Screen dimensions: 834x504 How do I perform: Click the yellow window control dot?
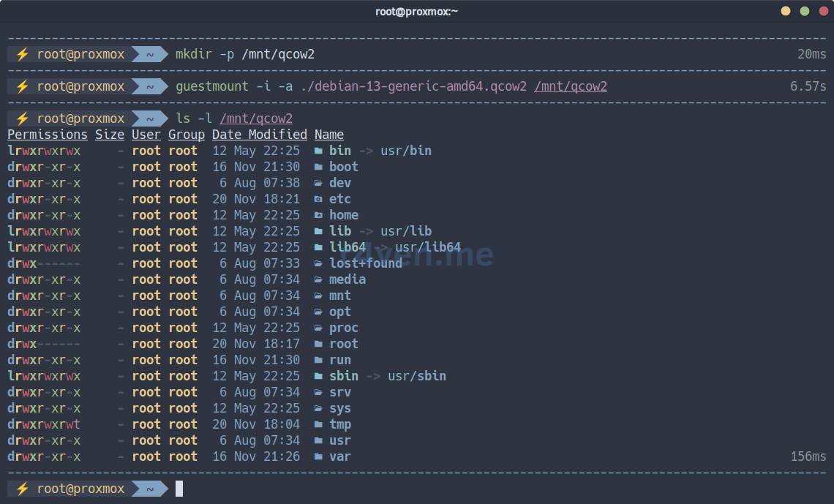point(786,11)
